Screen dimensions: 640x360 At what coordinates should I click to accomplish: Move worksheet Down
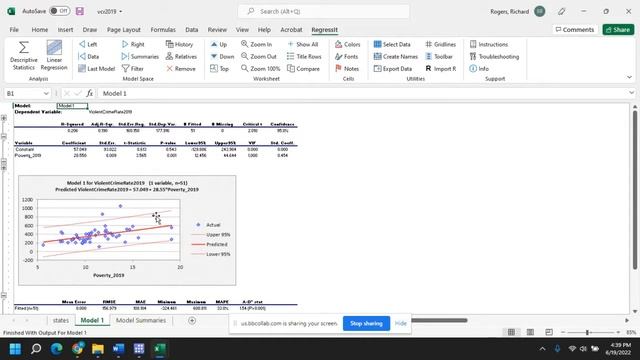coord(222,56)
